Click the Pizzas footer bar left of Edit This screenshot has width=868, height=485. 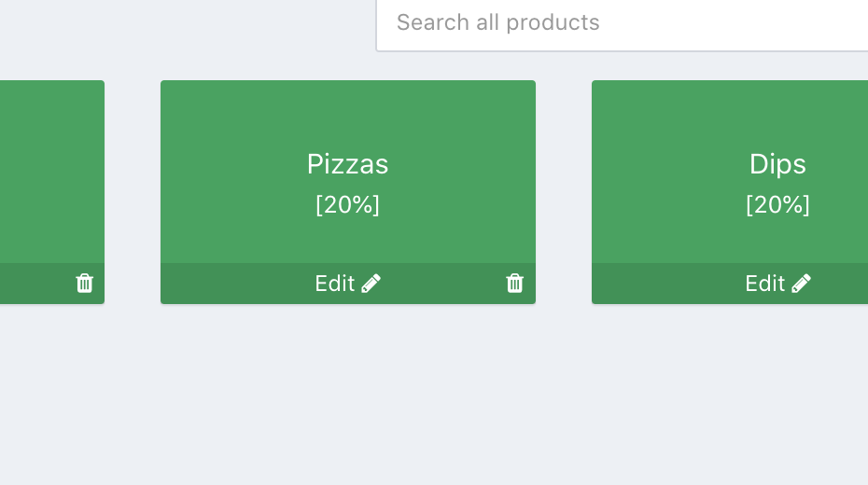click(x=233, y=284)
